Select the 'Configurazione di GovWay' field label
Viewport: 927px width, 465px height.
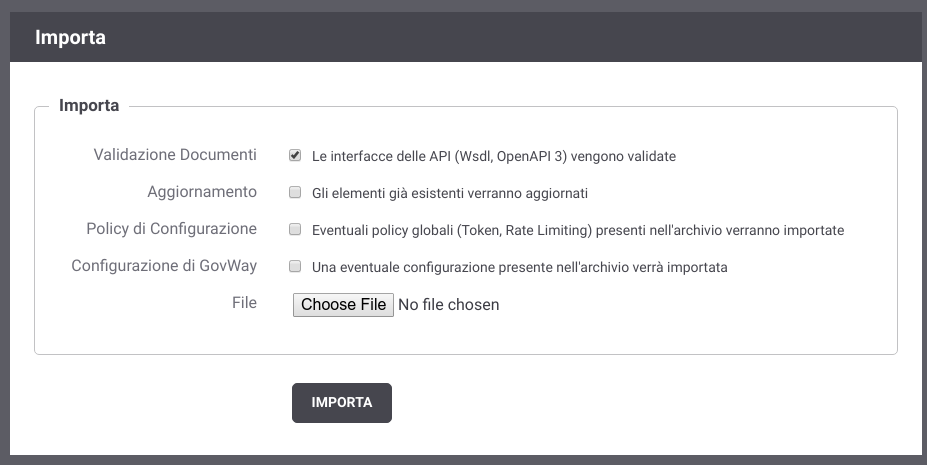[x=164, y=266]
